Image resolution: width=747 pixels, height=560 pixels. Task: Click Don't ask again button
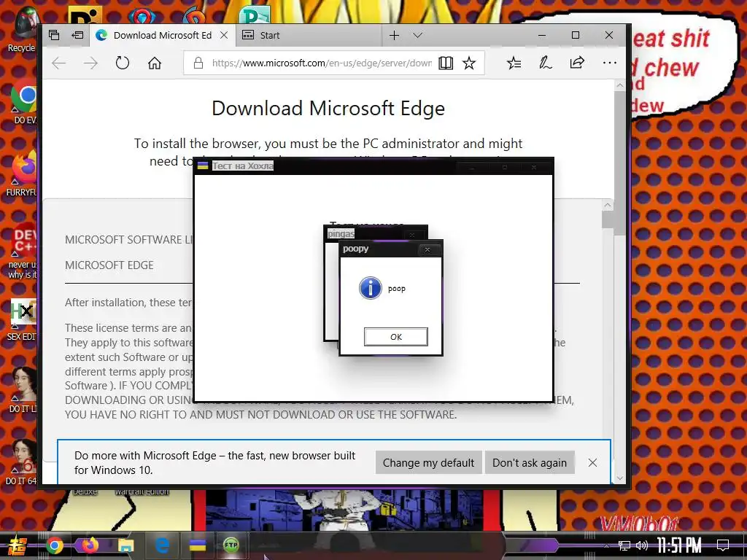click(530, 463)
